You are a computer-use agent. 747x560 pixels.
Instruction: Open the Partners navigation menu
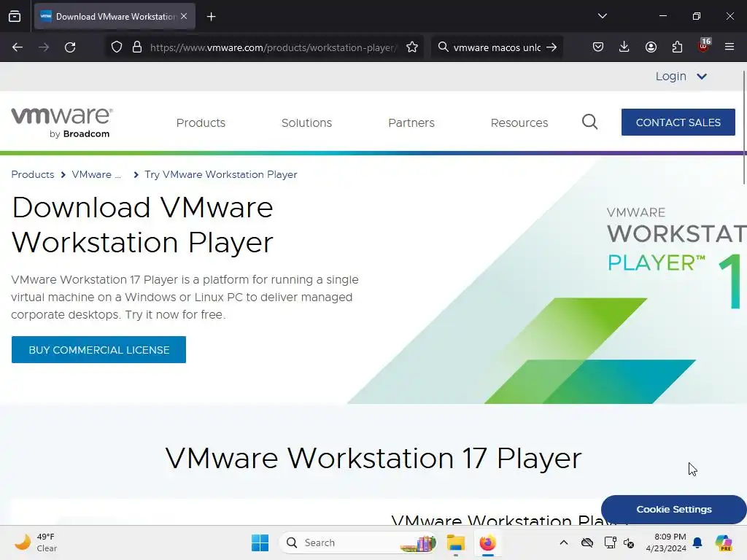click(411, 122)
